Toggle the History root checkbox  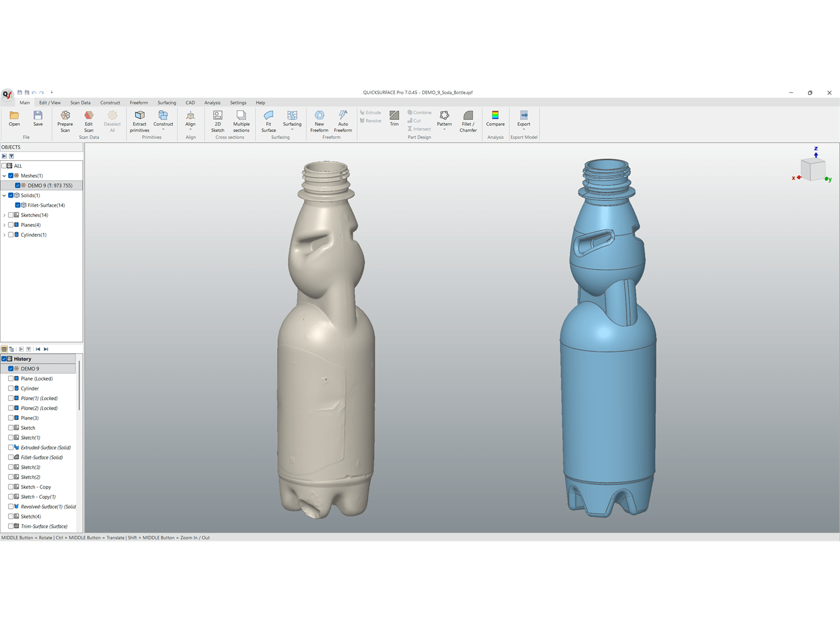pos(4,359)
